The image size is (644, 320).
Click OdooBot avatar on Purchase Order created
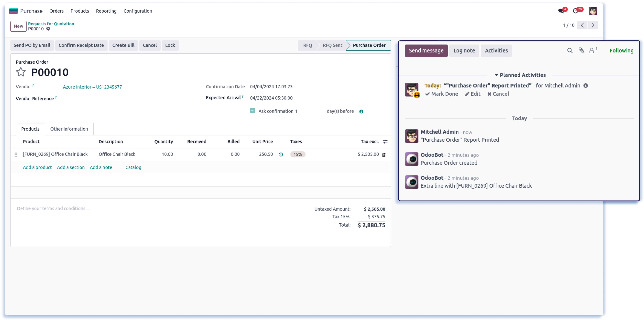pos(411,159)
